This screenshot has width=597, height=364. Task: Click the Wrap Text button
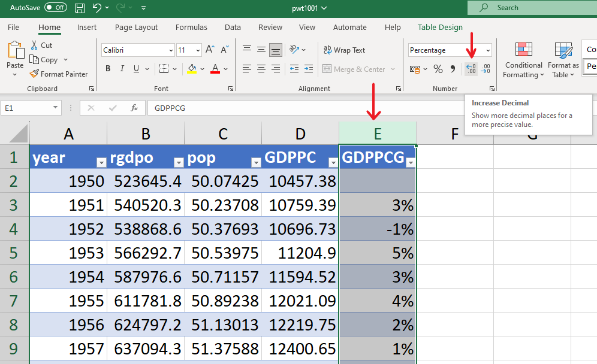[344, 50]
